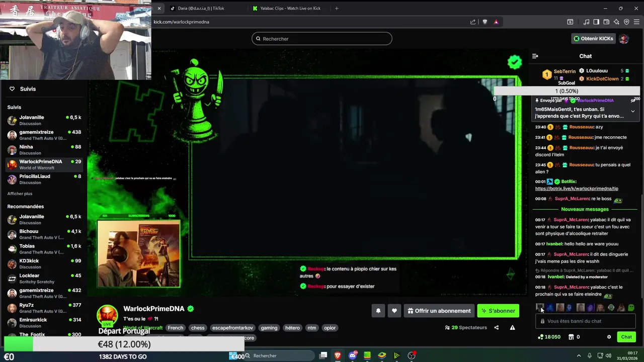Switch to Yalabac Clips Kick tab
Image resolution: width=644 pixels, height=362 pixels.
[289, 8]
